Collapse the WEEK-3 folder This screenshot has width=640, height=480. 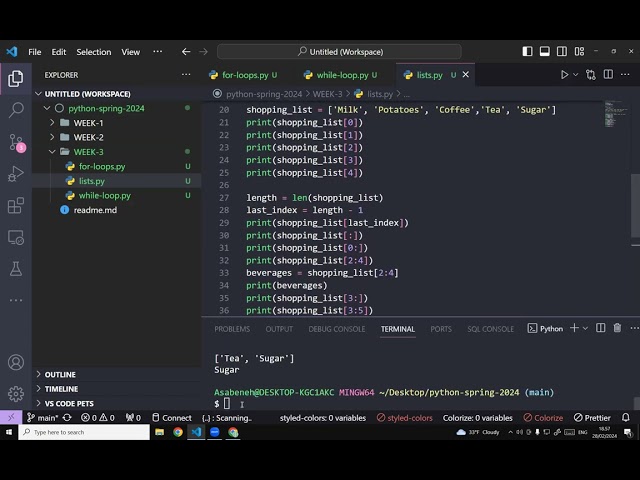(x=52, y=151)
